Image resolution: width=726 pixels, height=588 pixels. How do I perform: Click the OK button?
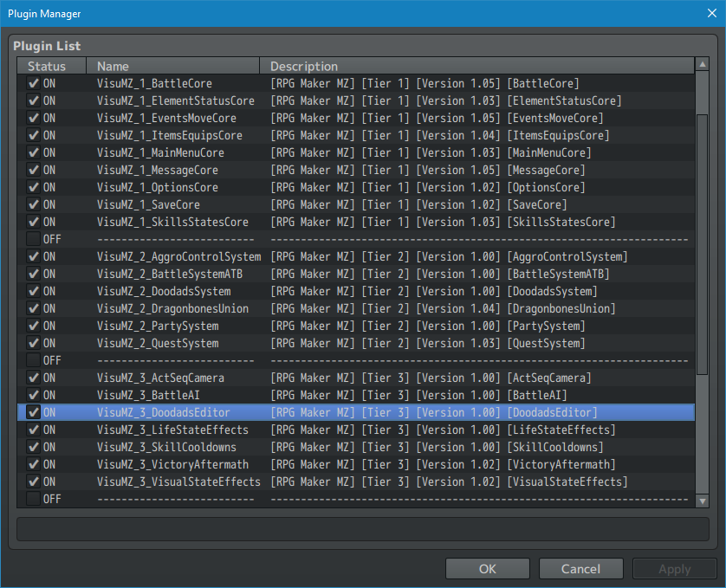[487, 569]
